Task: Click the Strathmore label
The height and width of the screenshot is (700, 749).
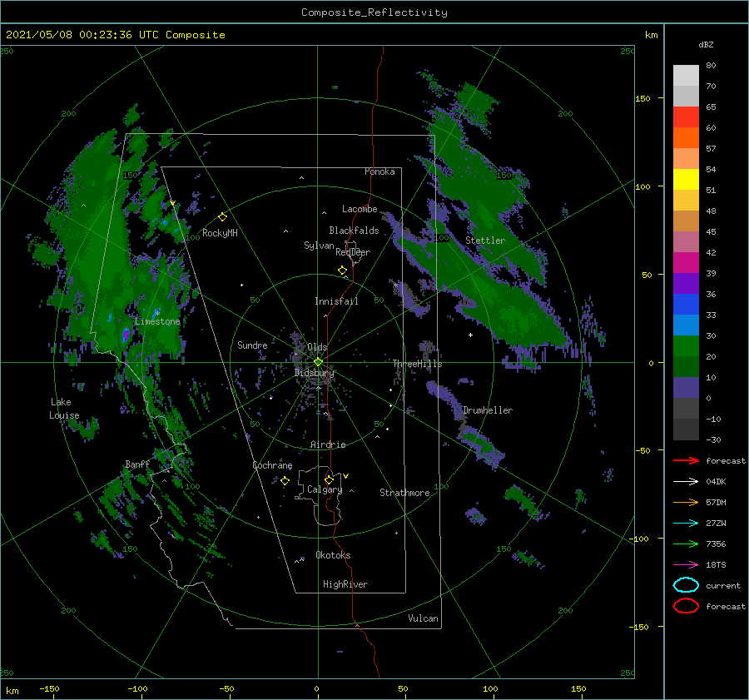Action: click(x=404, y=493)
